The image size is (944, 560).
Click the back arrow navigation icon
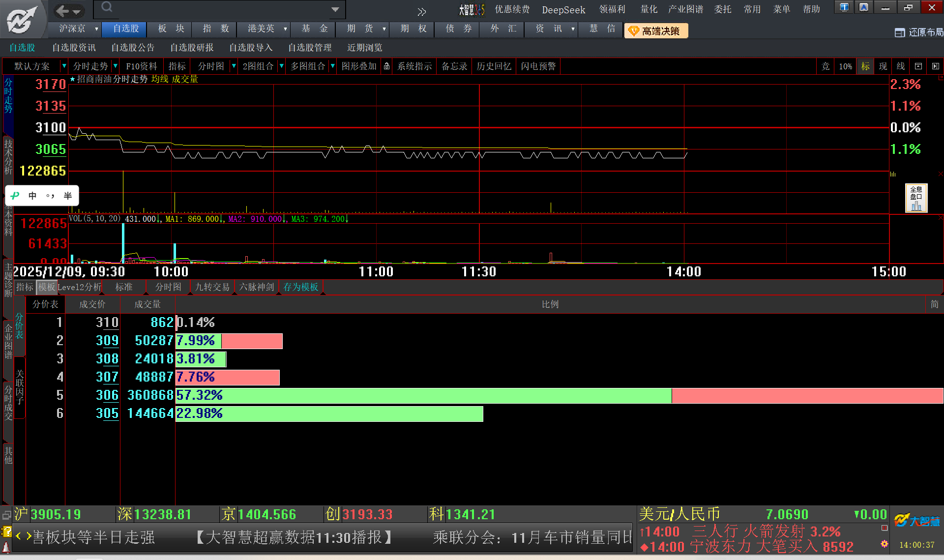click(x=62, y=10)
